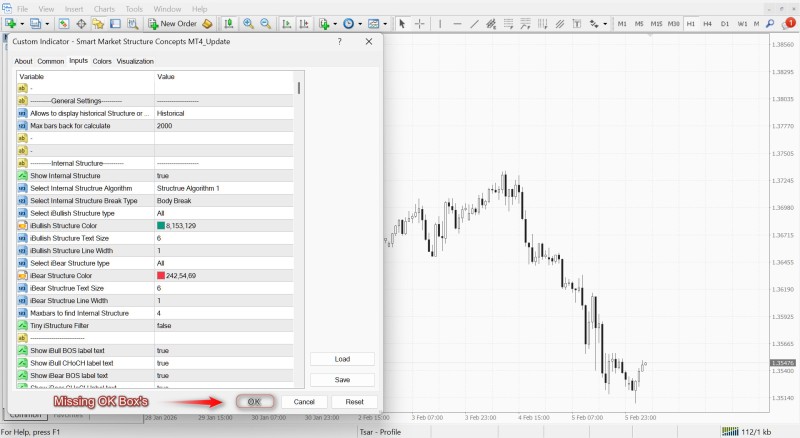Zoom in on the chart

248,23
